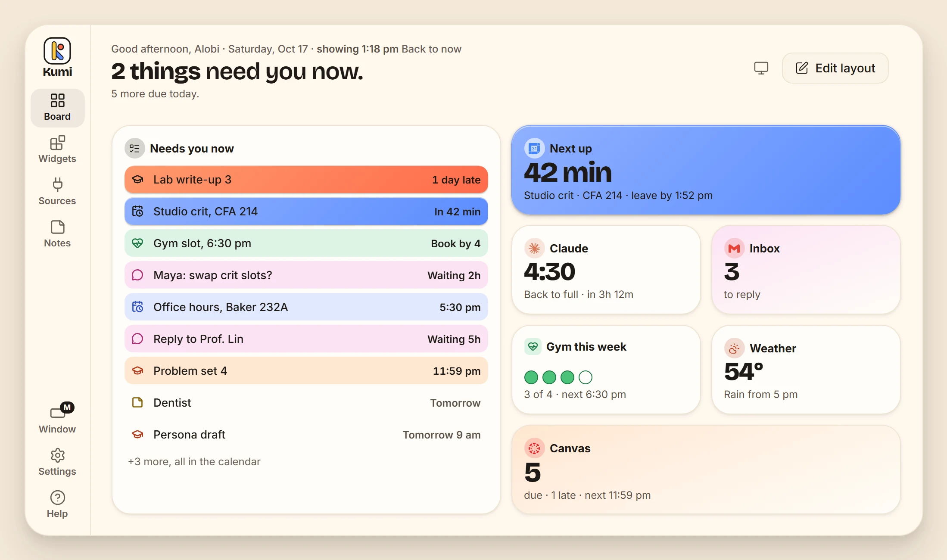Click the 4:30 value in Claude card
This screenshot has height=560, width=947.
click(x=550, y=272)
